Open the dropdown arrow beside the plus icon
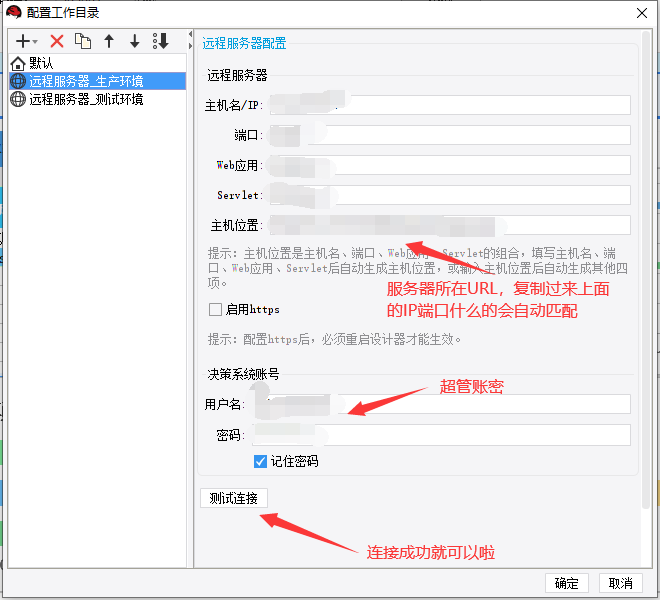Viewport: 660px width, 600px height. [35, 42]
